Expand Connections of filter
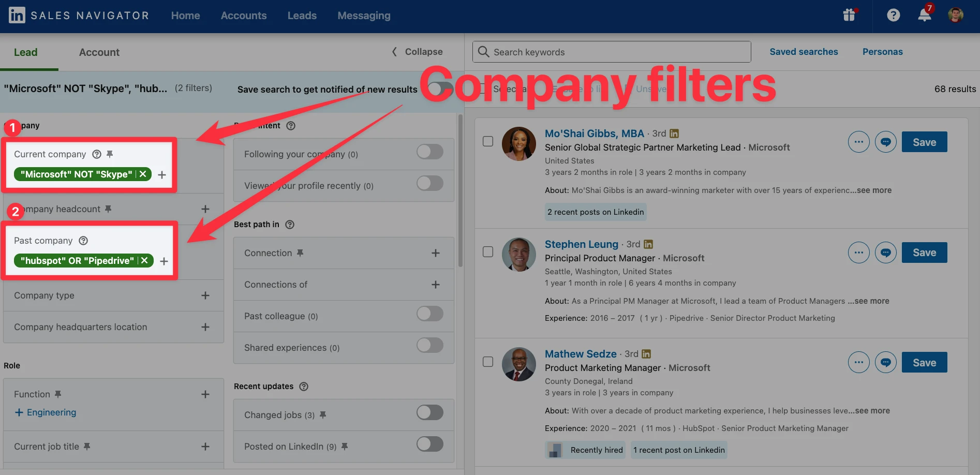The width and height of the screenshot is (980, 475). click(436, 285)
